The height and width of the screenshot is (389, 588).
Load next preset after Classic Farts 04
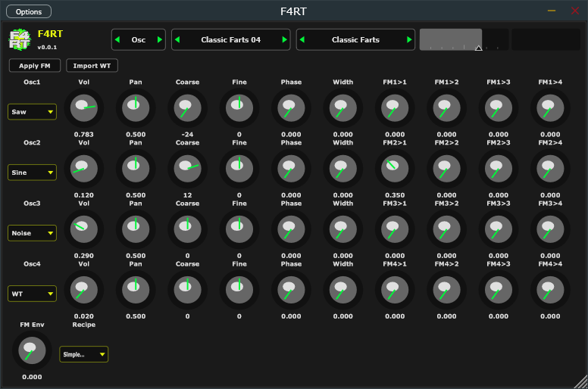(x=285, y=39)
